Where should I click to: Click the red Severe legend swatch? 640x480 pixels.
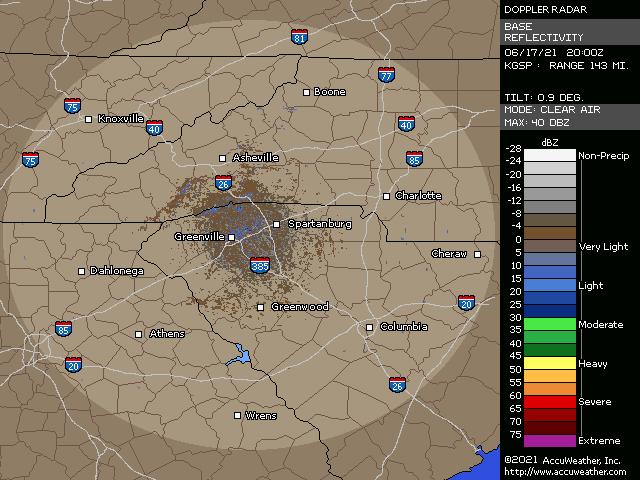point(539,401)
